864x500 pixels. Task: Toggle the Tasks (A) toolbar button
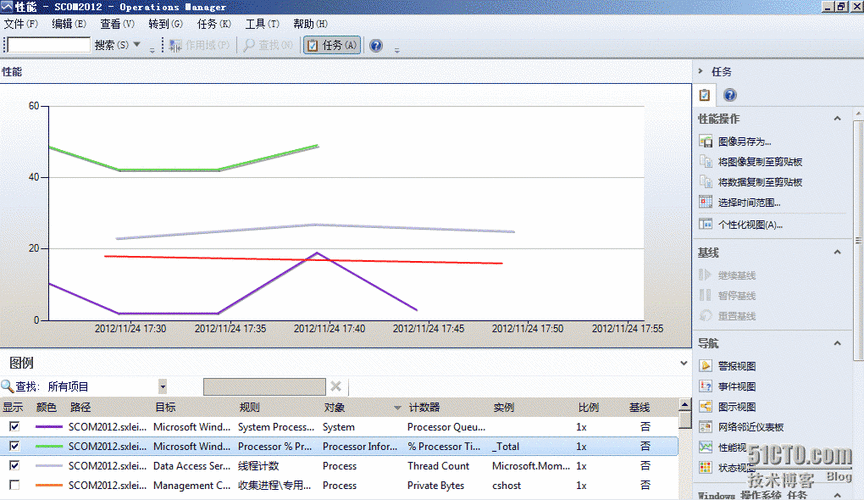(332, 45)
